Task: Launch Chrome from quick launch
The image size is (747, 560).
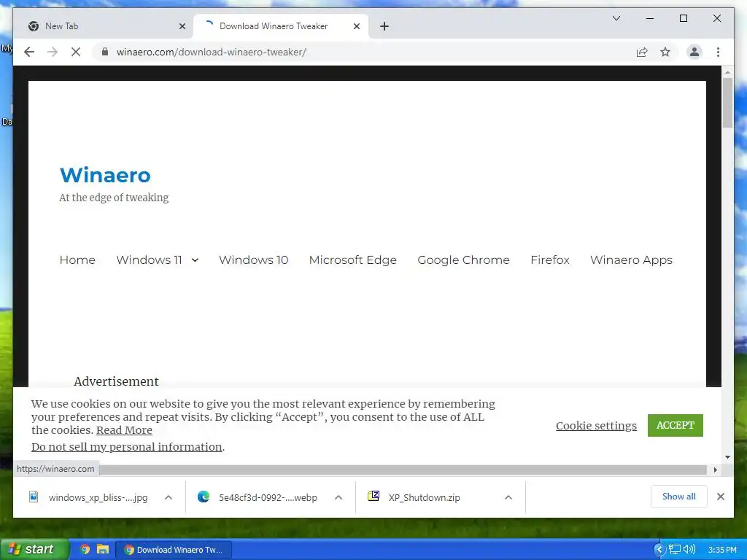Action: (85, 550)
